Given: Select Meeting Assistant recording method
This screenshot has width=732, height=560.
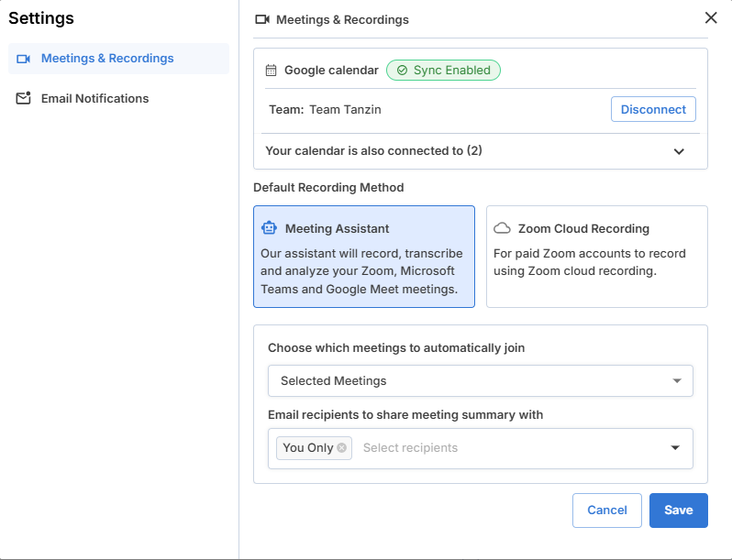Looking at the screenshot, I should (x=364, y=257).
